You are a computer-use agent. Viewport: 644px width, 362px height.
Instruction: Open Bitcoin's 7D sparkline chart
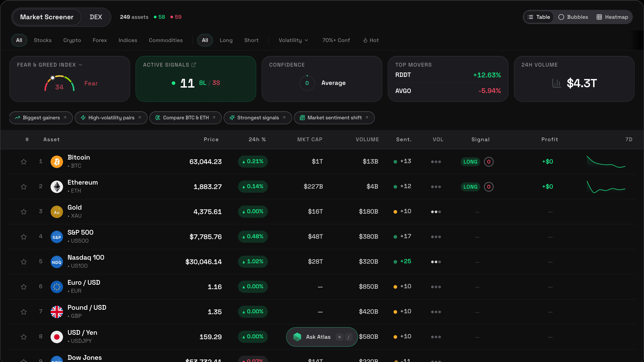click(606, 162)
